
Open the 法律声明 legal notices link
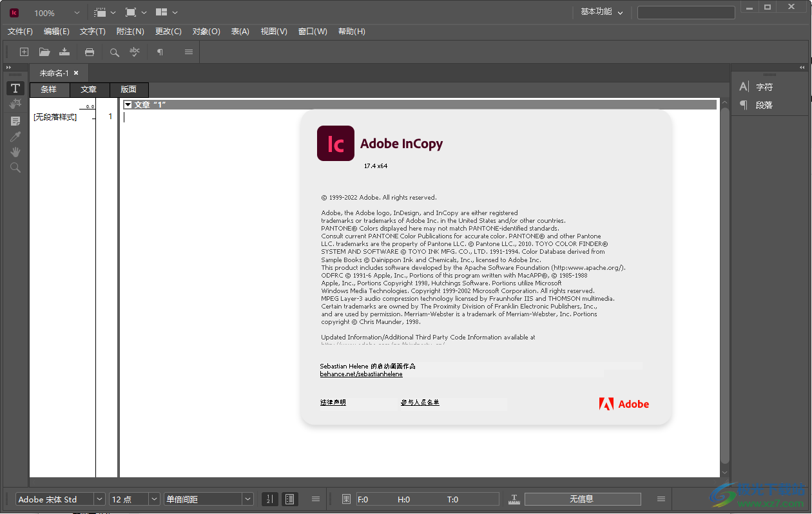click(333, 403)
